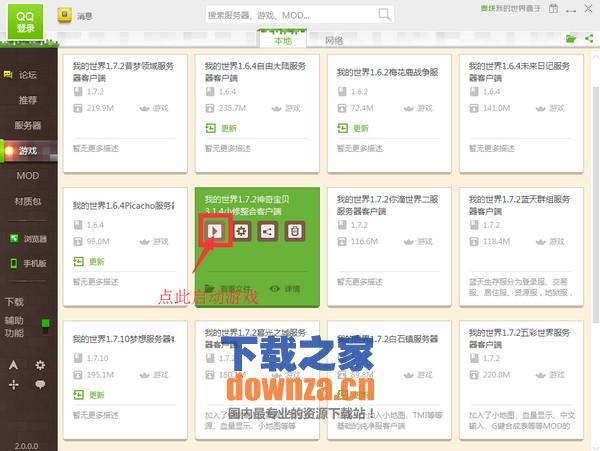
Task: Open the 消息 messages icon
Action: point(65,15)
